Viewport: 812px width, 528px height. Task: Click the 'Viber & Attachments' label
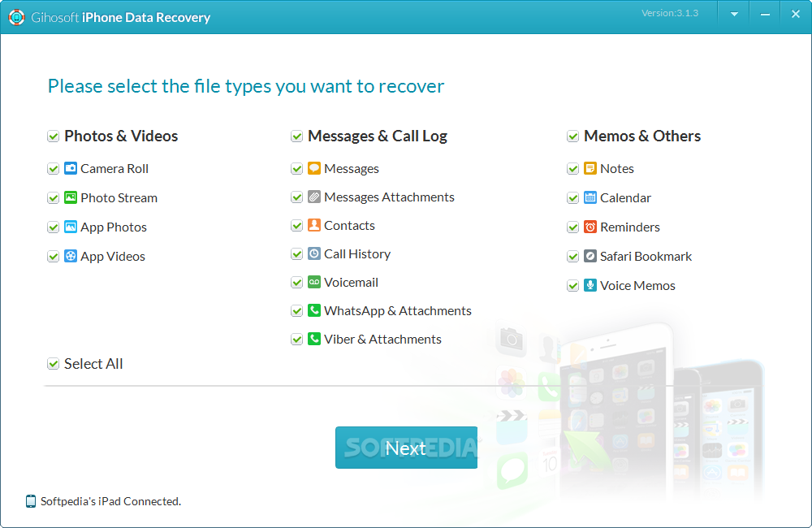coord(382,340)
